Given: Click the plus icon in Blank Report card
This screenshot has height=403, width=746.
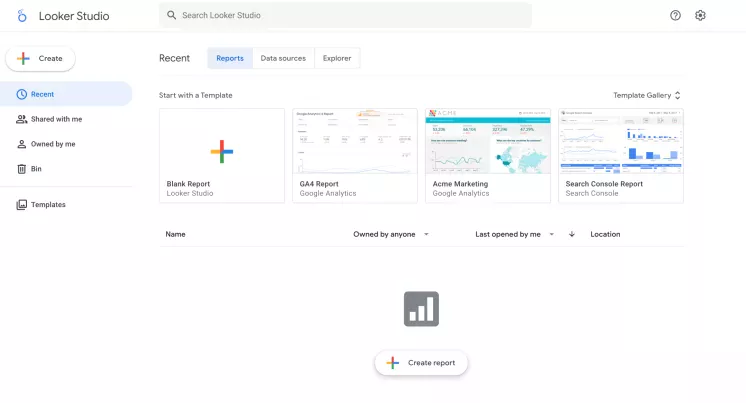Looking at the screenshot, I should [222, 152].
